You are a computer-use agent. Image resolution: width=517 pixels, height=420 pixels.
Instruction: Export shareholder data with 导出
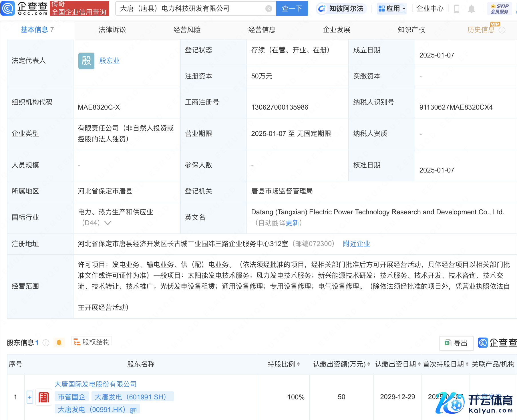(x=456, y=343)
